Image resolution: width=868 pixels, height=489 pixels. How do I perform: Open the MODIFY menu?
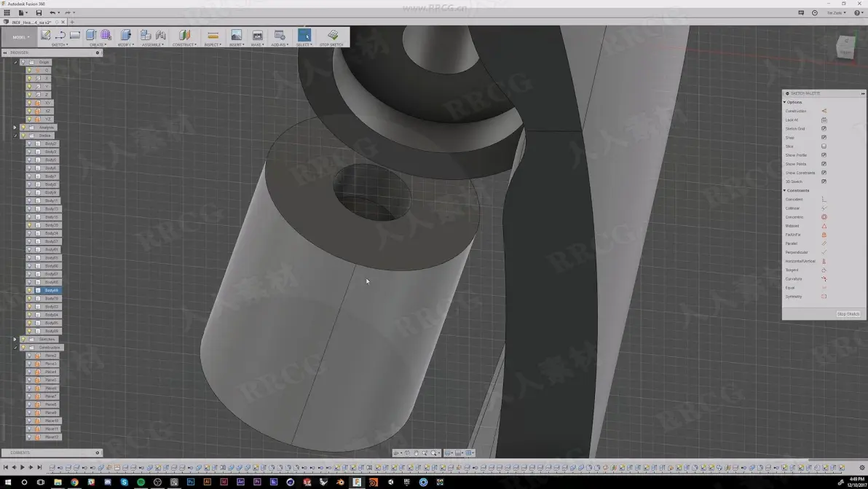(x=125, y=45)
